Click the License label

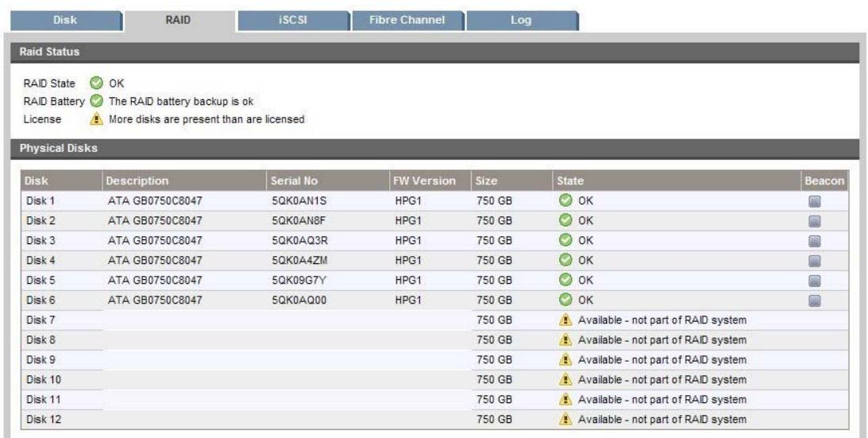point(43,119)
